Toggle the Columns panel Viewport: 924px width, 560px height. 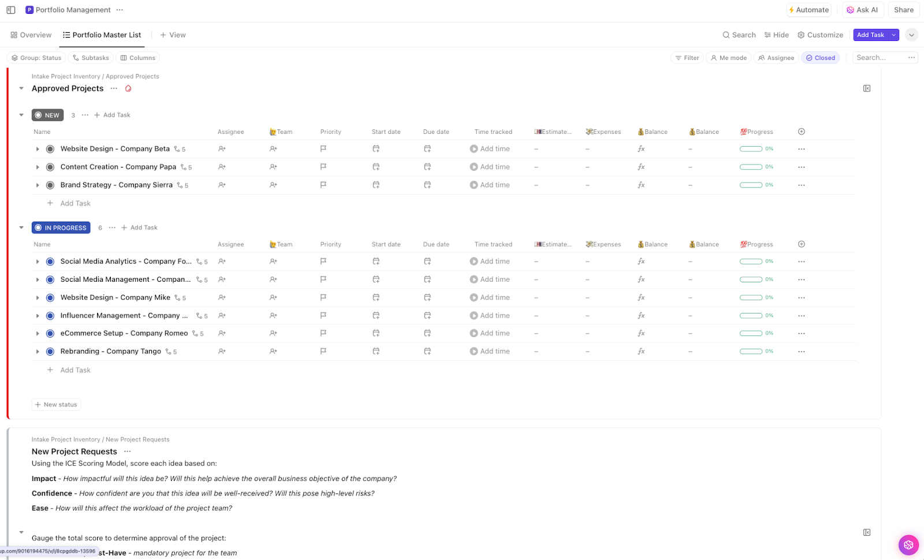138,58
